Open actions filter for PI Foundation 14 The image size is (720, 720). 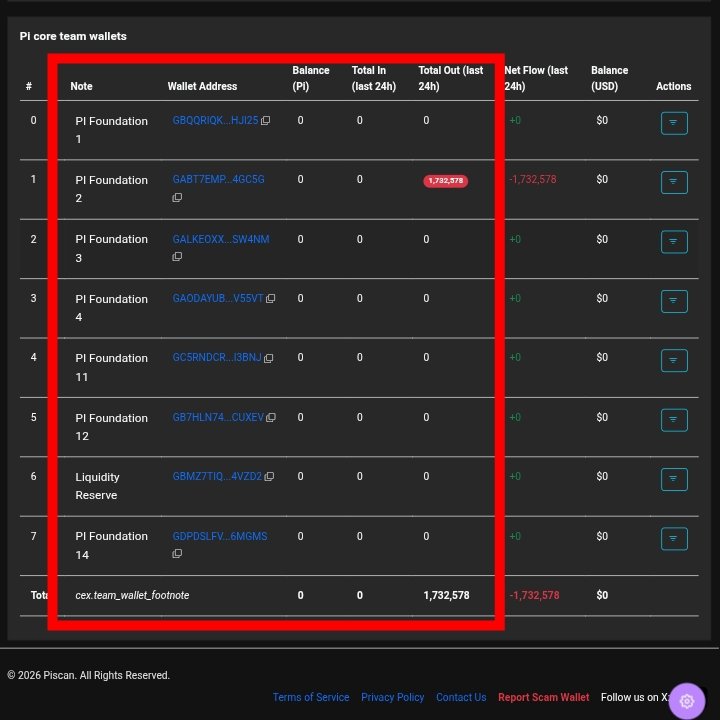tap(674, 539)
